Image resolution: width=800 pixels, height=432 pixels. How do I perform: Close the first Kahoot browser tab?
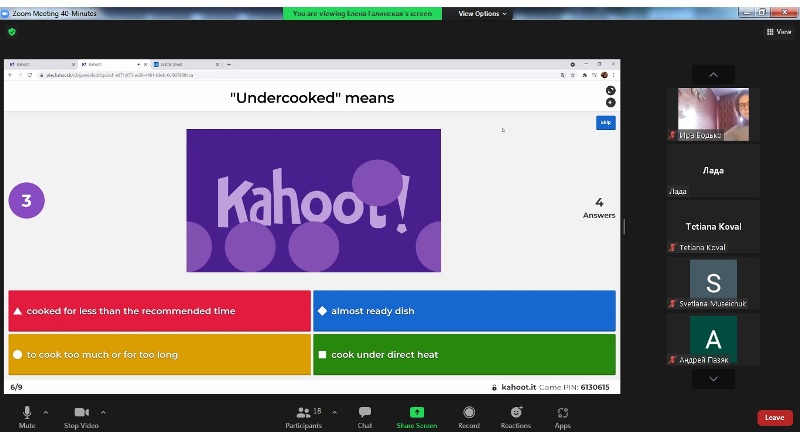[x=73, y=64]
